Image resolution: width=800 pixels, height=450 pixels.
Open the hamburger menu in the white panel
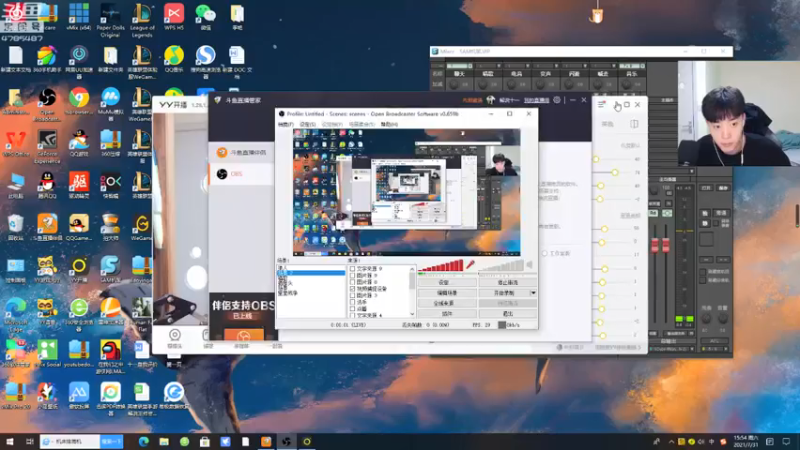[602, 104]
